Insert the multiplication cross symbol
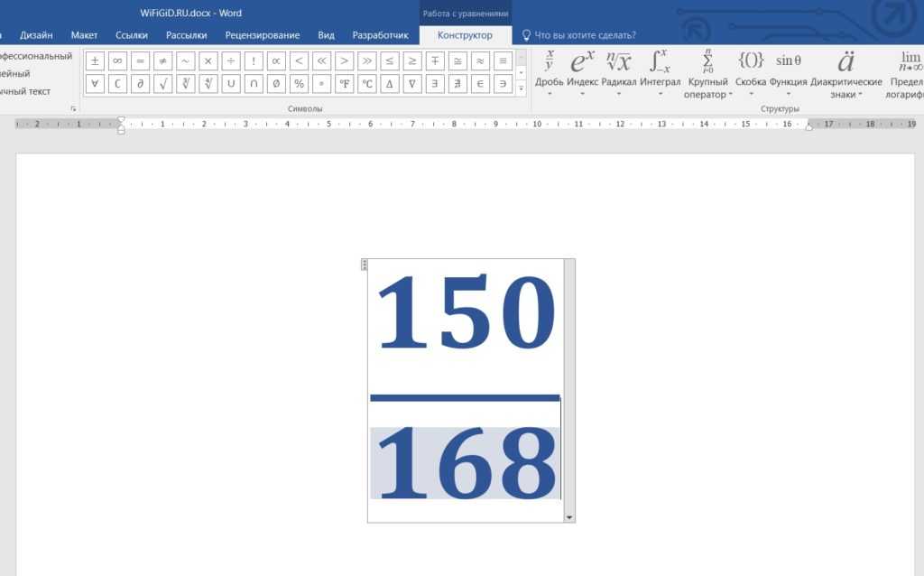This screenshot has width=924, height=576. [208, 60]
